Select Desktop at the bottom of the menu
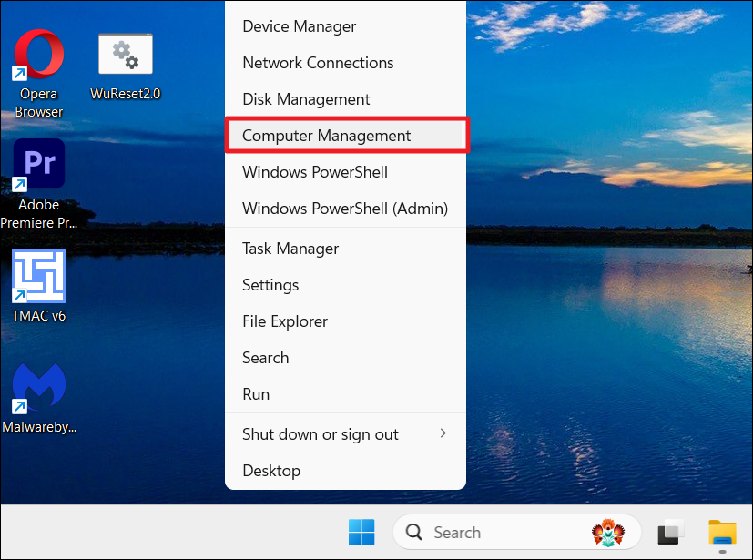Image resolution: width=753 pixels, height=560 pixels. (x=271, y=471)
